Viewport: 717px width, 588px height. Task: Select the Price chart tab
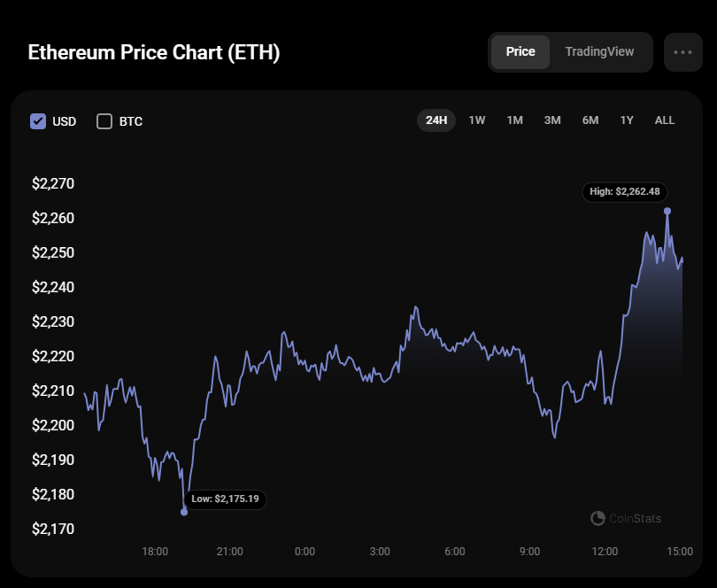click(x=520, y=52)
